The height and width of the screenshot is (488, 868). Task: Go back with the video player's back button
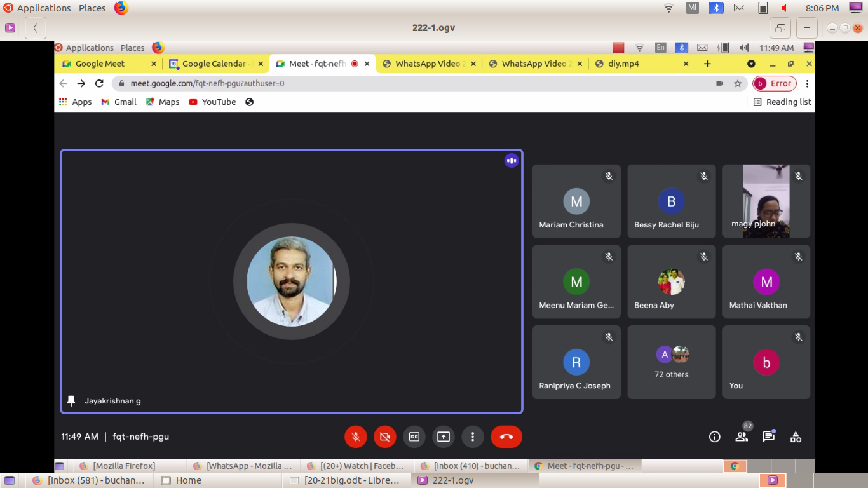coord(36,28)
